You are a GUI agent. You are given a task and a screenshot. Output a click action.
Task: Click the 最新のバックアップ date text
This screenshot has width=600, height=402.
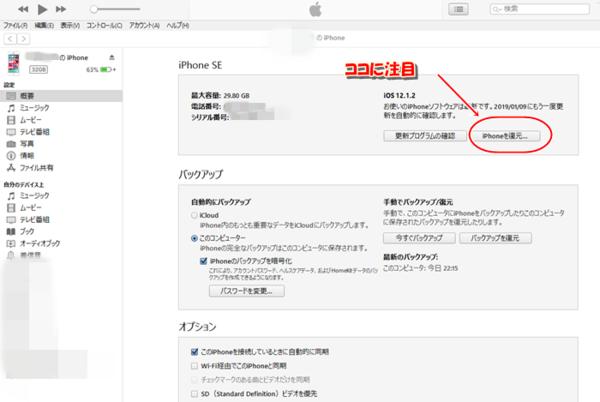tap(421, 269)
